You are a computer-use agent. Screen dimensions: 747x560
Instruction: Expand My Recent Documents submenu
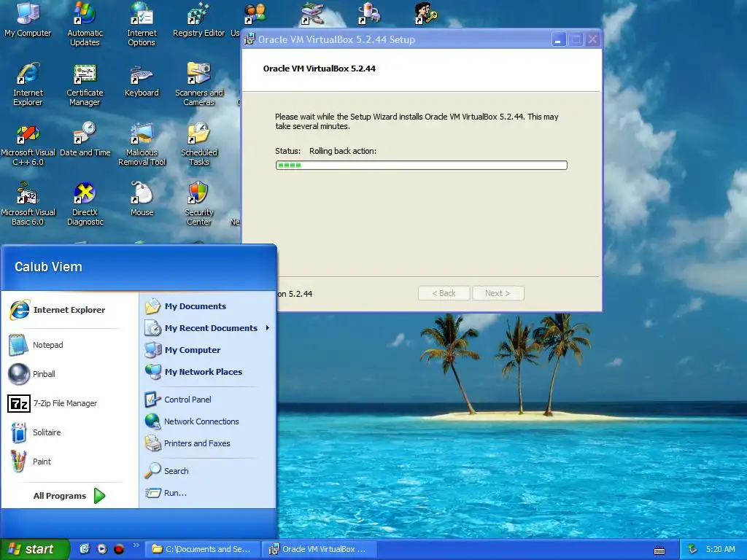pos(207,328)
